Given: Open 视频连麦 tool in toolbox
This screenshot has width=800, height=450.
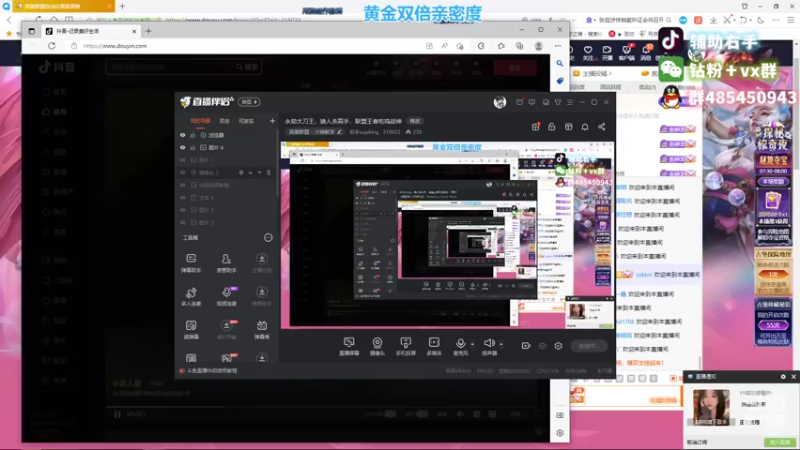Looking at the screenshot, I should [226, 296].
